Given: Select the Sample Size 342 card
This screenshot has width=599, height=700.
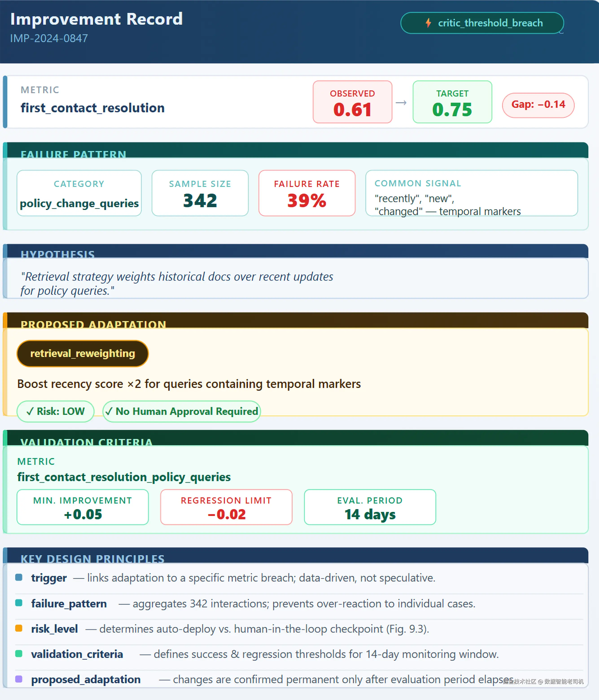Looking at the screenshot, I should (x=200, y=193).
